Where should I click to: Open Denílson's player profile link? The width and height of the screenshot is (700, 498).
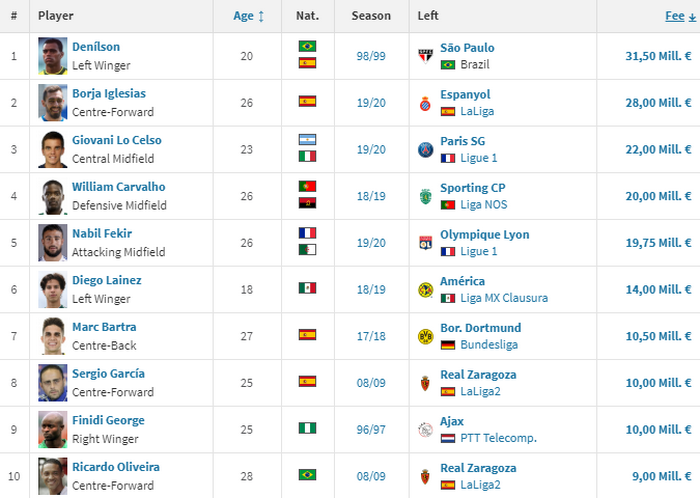(94, 48)
